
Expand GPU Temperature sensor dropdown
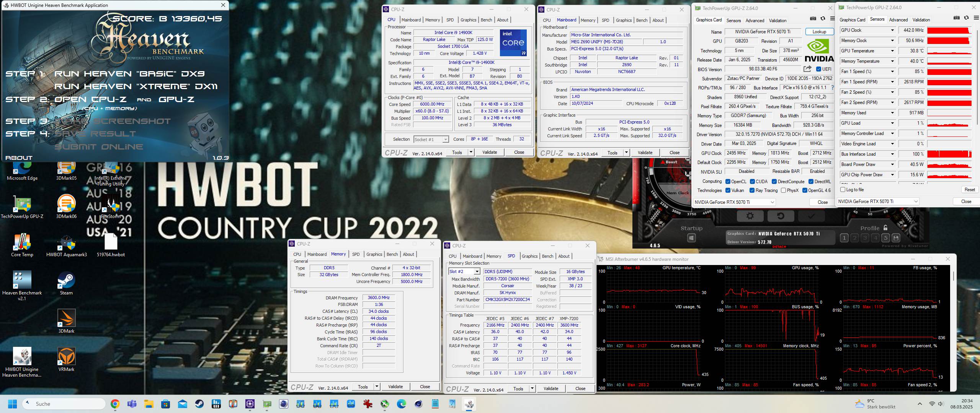892,51
